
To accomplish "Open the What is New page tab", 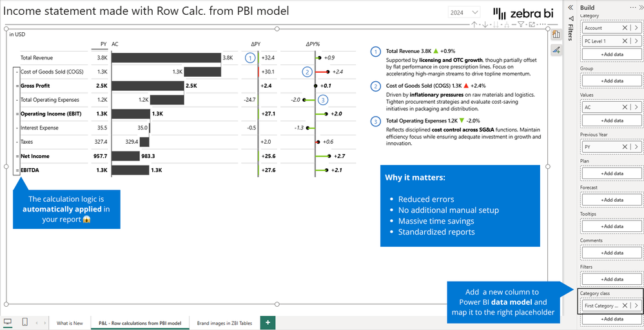I will (x=70, y=323).
